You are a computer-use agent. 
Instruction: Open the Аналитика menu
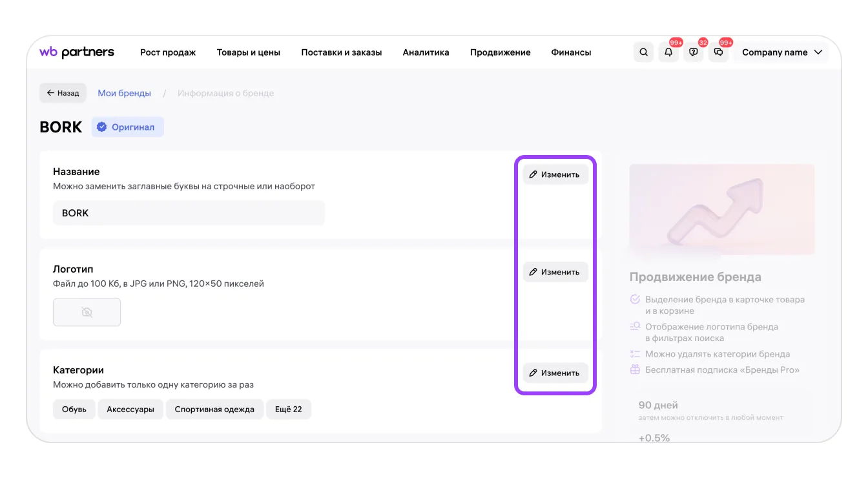point(426,52)
